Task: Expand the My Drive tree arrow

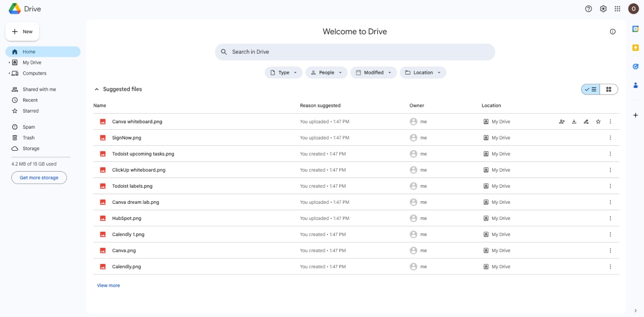Action: coord(9,63)
